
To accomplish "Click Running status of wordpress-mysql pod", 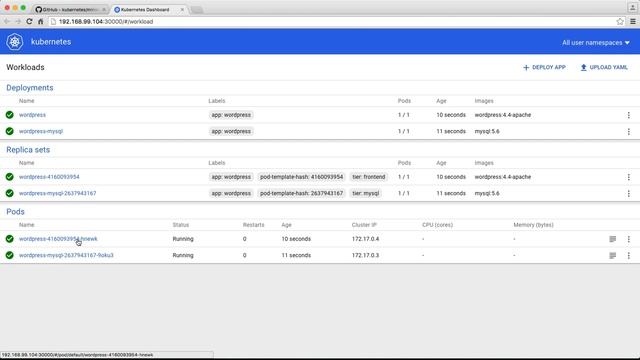I will tap(183, 256).
